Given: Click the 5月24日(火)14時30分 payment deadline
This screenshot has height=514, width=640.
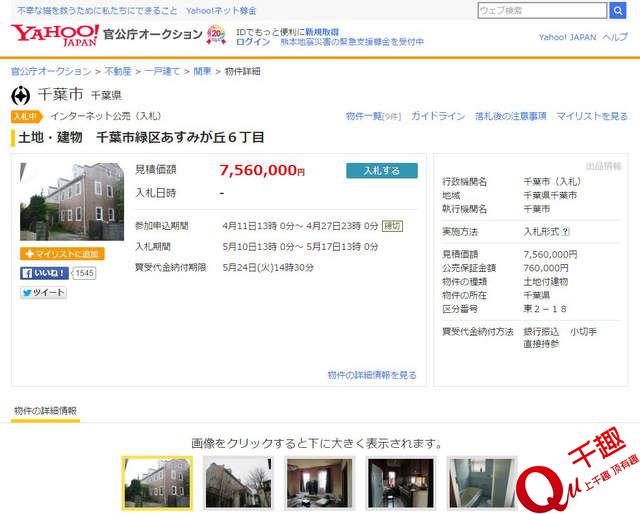Looking at the screenshot, I should point(268,268).
